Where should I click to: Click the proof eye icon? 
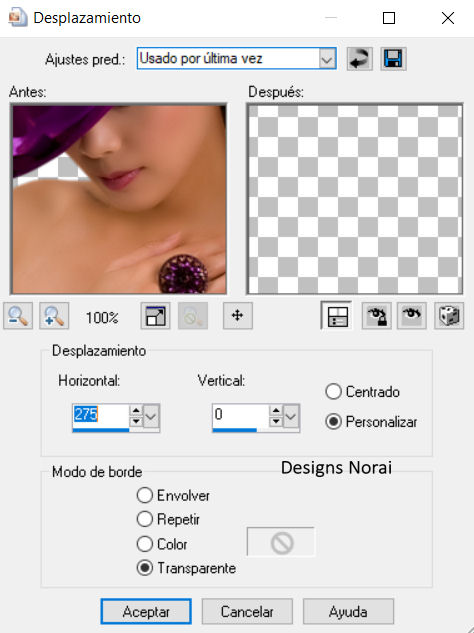click(x=411, y=316)
